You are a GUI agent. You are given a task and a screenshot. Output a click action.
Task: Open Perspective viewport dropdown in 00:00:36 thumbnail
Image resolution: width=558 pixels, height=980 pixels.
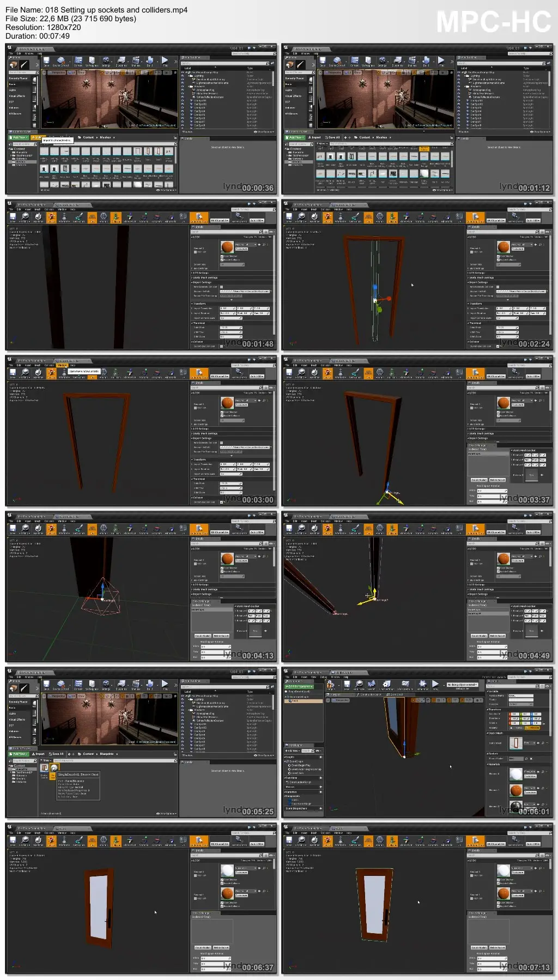pos(57,72)
